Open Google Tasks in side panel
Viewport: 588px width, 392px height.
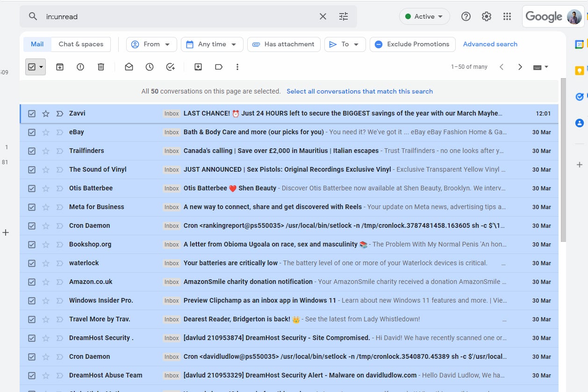coord(580,97)
